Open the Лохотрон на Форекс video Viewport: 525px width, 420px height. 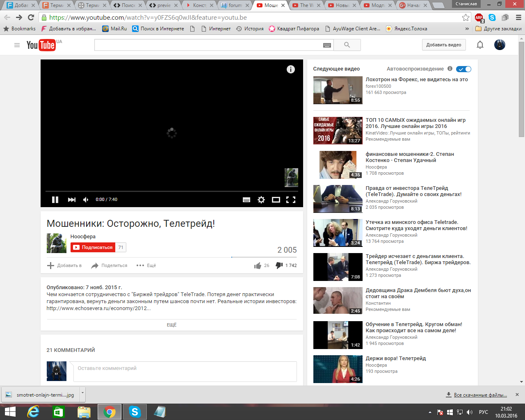tap(417, 80)
